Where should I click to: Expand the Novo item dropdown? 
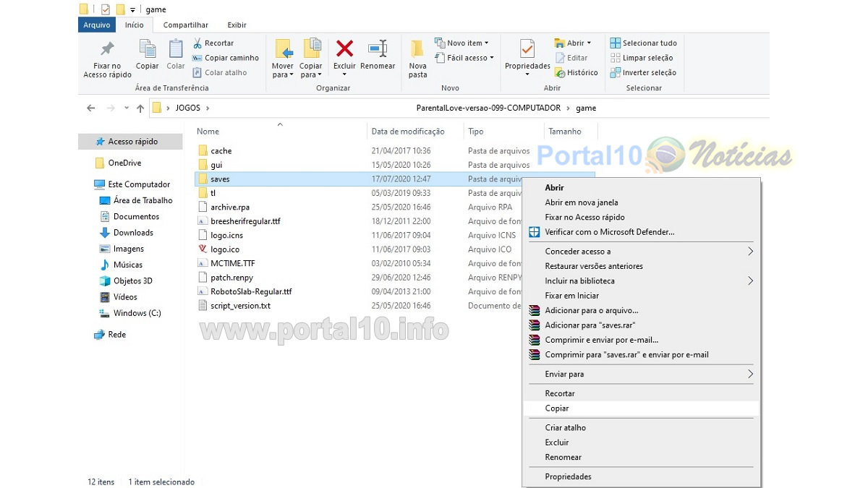coord(461,43)
